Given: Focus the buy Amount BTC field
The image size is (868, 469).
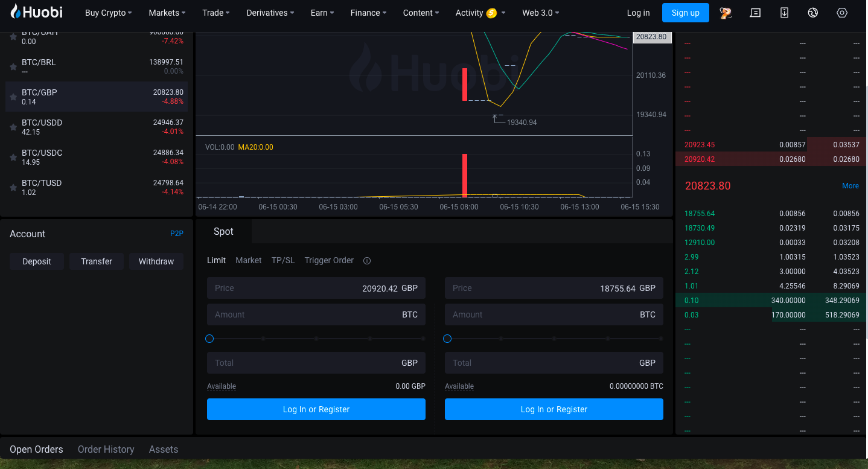Looking at the screenshot, I should tap(316, 314).
